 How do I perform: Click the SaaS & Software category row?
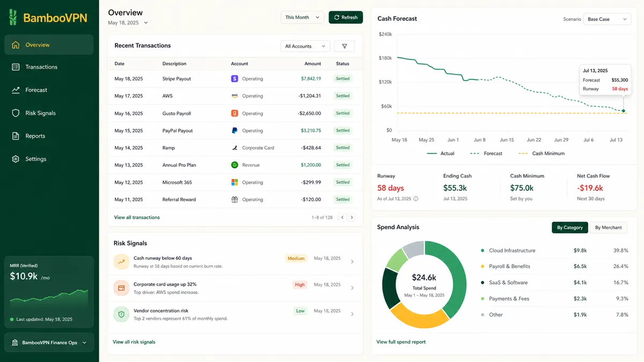pyautogui.click(x=554, y=283)
